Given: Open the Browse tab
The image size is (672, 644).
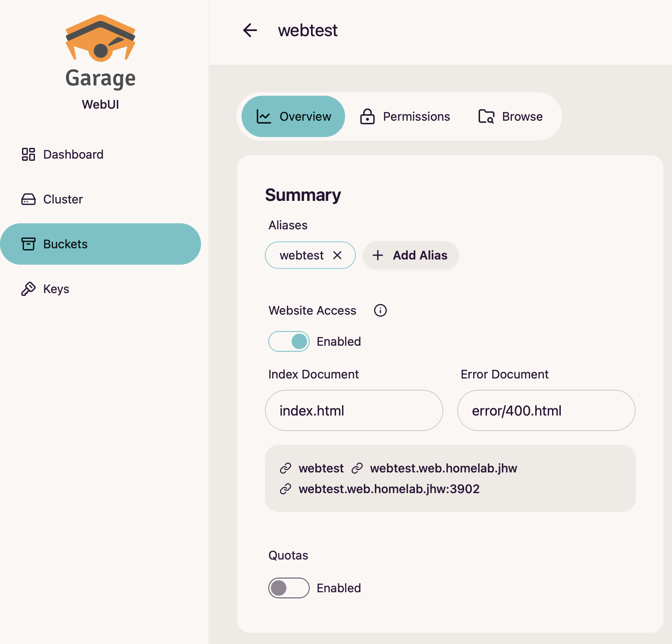Looking at the screenshot, I should (510, 116).
